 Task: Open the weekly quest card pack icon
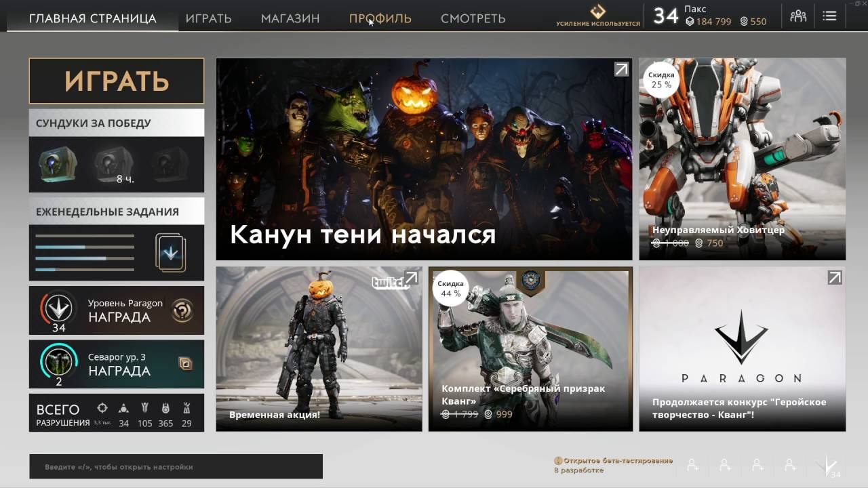click(x=170, y=253)
